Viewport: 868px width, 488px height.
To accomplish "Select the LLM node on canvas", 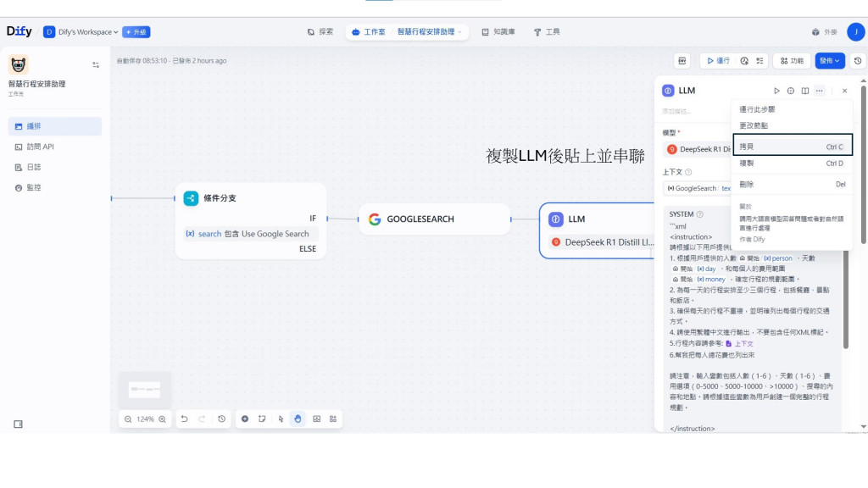I will tap(597, 230).
